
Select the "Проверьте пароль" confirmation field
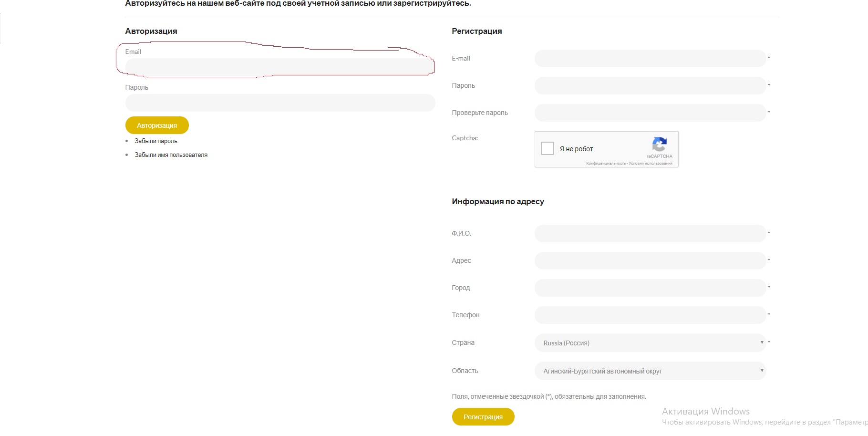[x=650, y=113]
